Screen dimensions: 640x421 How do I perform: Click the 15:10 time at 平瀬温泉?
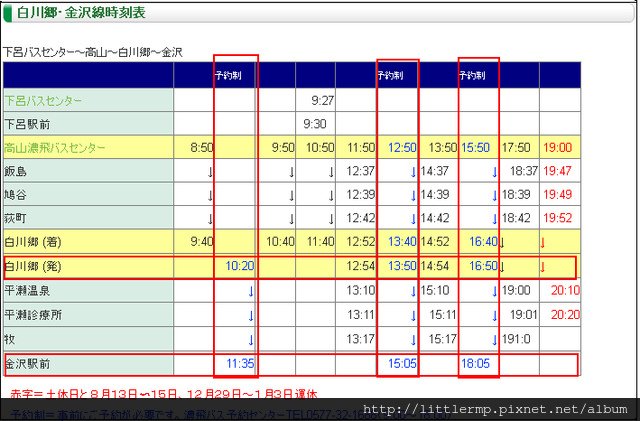(435, 290)
